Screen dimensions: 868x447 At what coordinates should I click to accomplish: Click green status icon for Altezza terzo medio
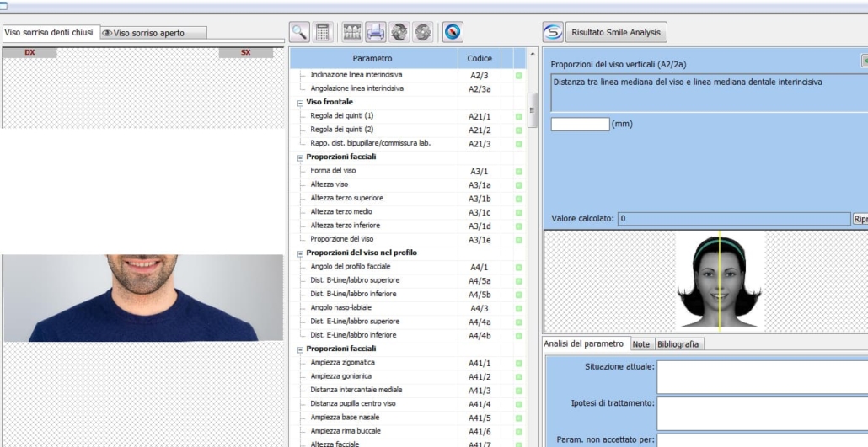point(519,212)
